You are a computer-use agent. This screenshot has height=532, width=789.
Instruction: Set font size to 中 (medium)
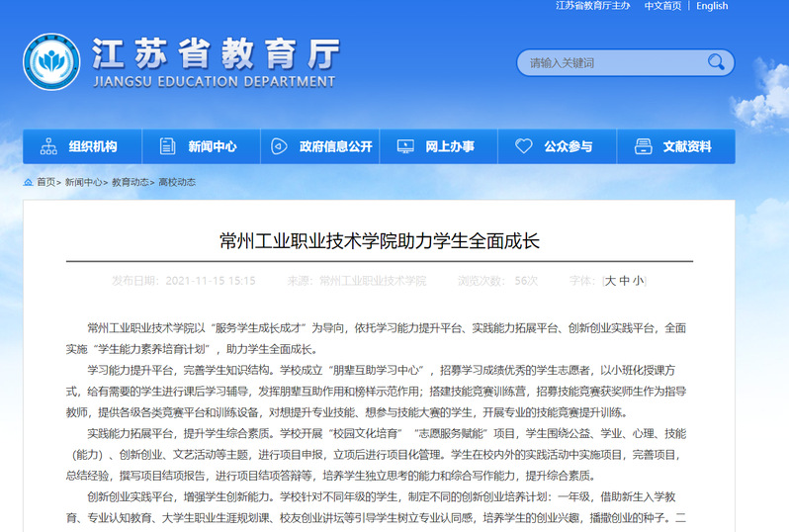tap(624, 281)
